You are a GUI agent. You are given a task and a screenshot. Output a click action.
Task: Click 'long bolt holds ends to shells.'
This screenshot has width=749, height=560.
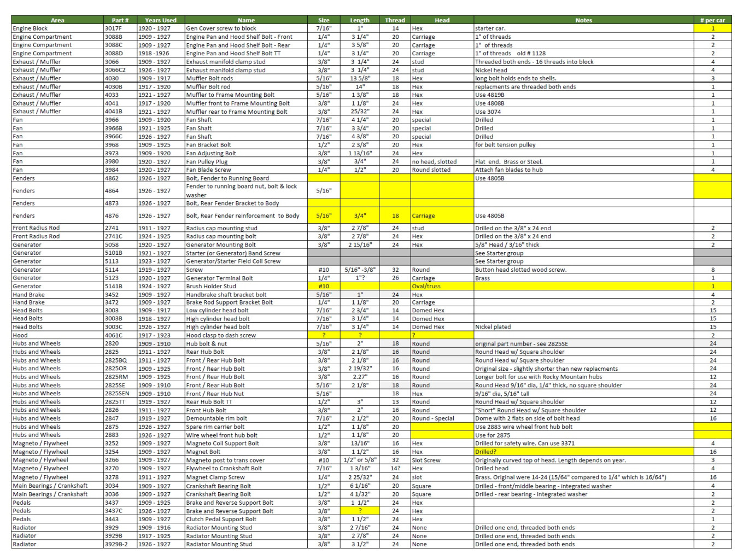click(516, 78)
